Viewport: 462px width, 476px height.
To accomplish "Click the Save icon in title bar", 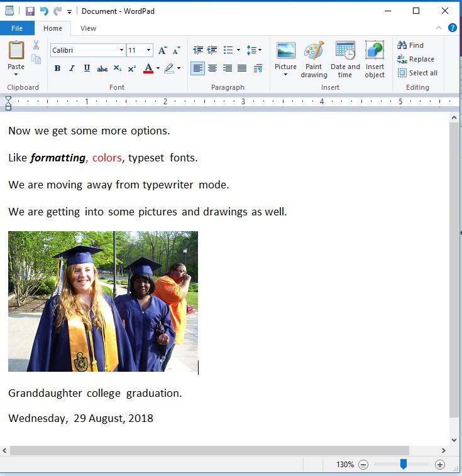I will [x=30, y=11].
